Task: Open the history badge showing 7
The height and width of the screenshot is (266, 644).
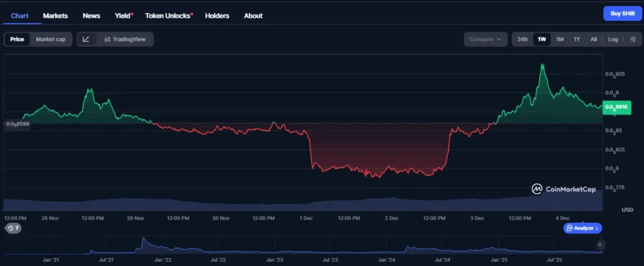Action: coord(13,228)
